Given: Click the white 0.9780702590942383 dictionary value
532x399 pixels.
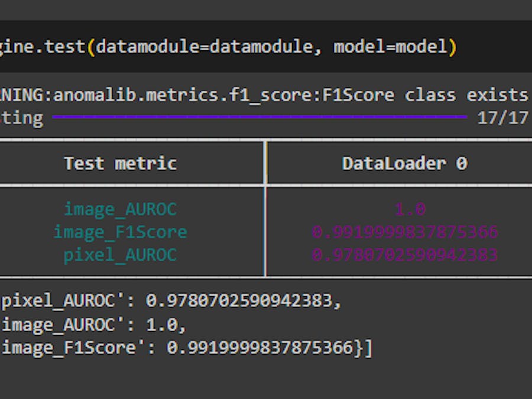Looking at the screenshot, I should pyautogui.click(x=239, y=301).
